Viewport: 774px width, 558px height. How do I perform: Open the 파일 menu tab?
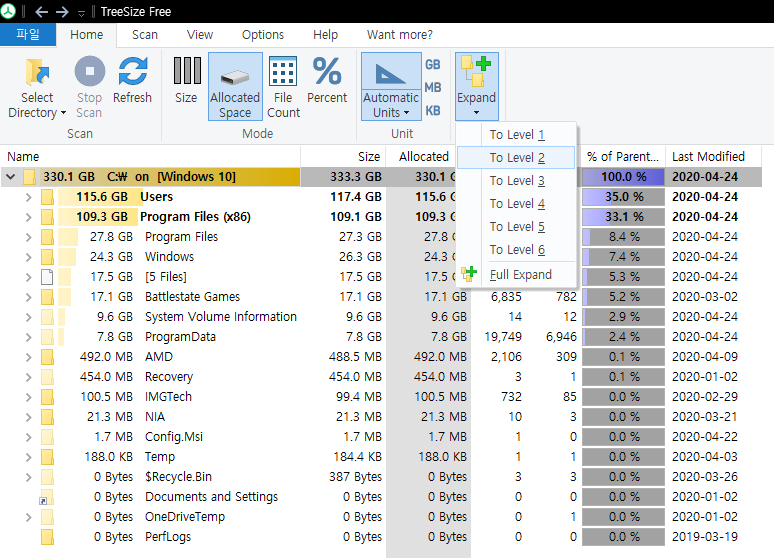[28, 35]
